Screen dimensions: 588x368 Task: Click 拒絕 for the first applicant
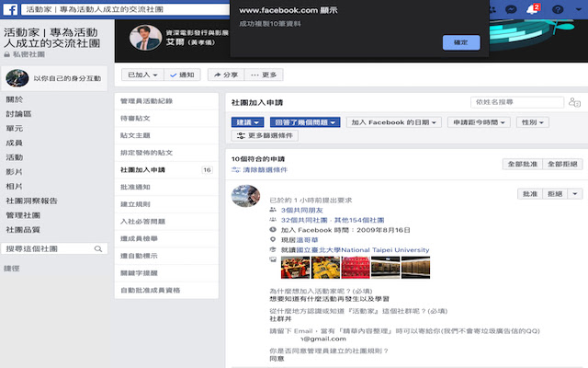pos(555,194)
